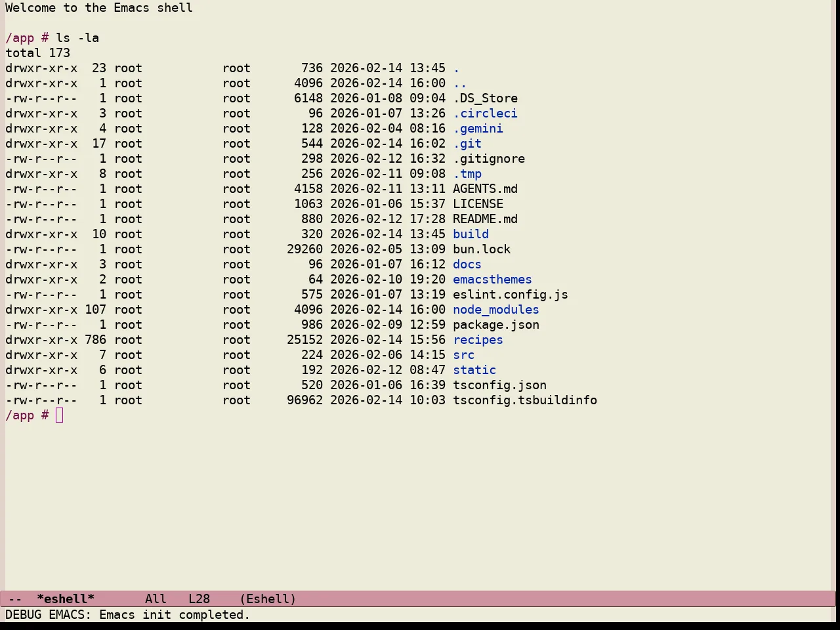840x630 pixels.
Task: Click the date 2026-02-09 on package.json row
Action: (x=366, y=325)
